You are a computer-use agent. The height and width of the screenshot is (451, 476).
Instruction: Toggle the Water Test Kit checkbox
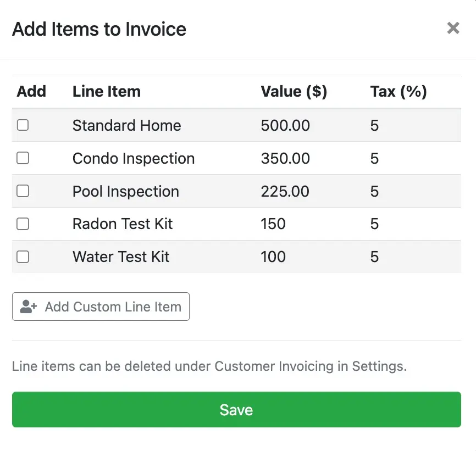[23, 257]
